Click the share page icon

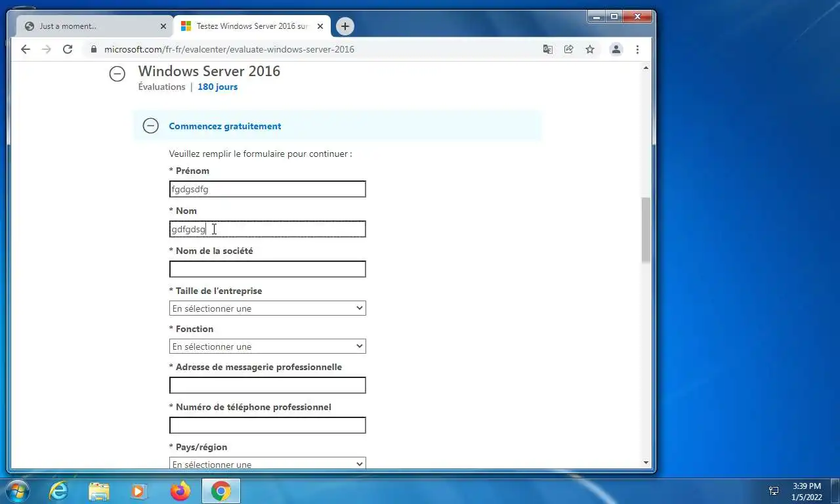568,49
